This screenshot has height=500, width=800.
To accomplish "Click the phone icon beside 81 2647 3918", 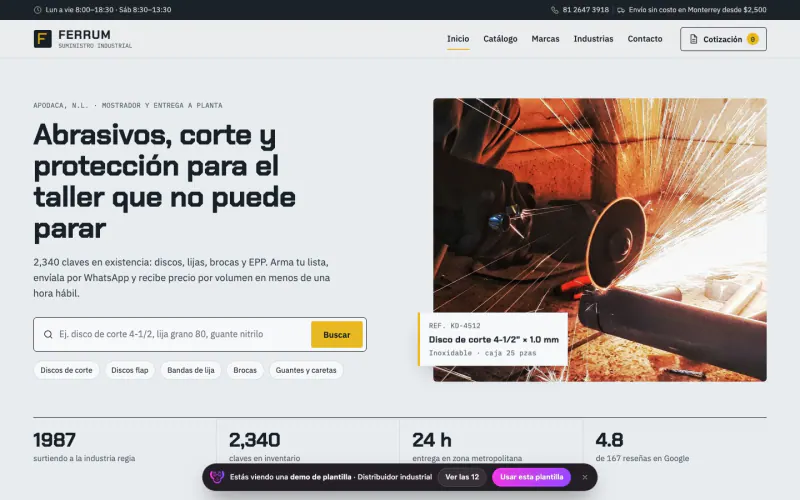I will tap(555, 10).
